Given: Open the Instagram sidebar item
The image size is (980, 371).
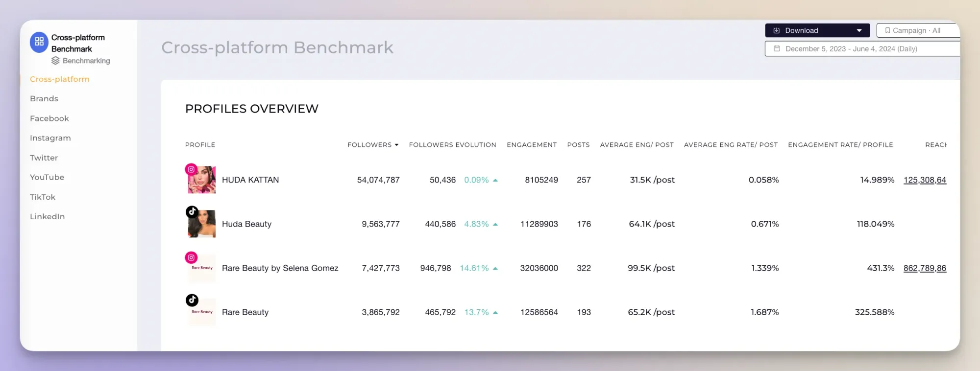Looking at the screenshot, I should 50,138.
